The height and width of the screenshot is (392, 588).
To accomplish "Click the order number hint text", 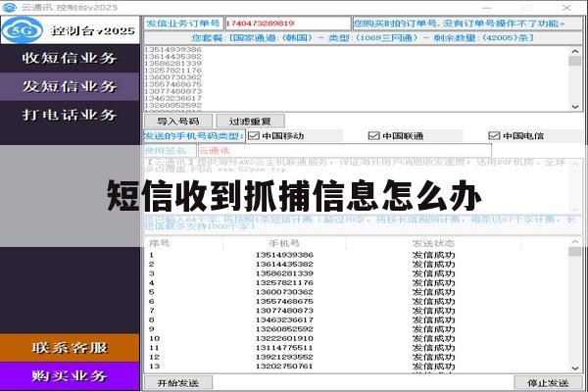I will click(x=459, y=24).
